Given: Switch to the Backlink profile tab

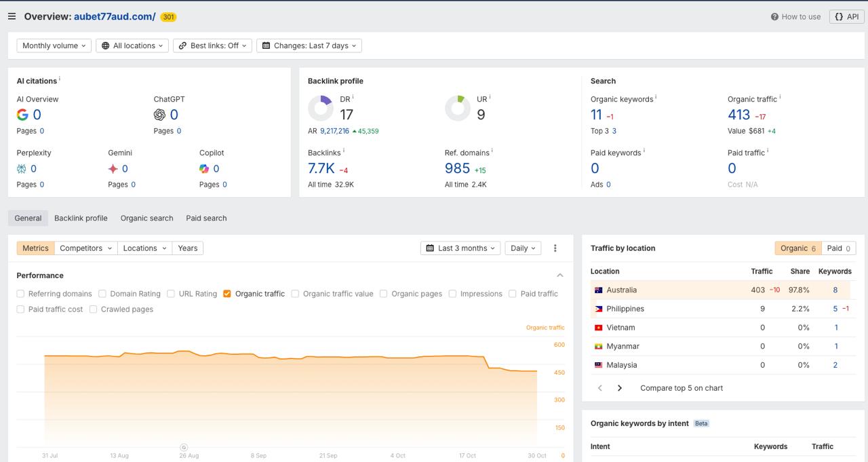Looking at the screenshot, I should point(81,218).
